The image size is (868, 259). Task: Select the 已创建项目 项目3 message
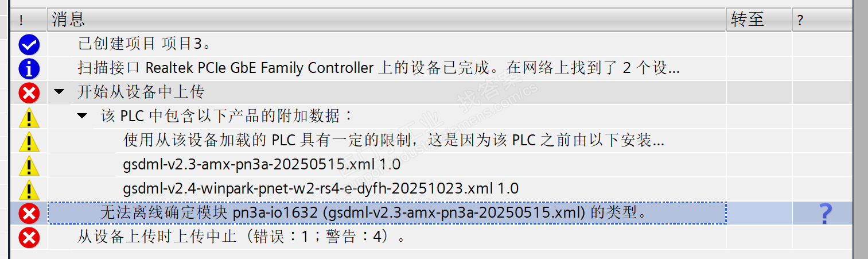click(x=145, y=44)
